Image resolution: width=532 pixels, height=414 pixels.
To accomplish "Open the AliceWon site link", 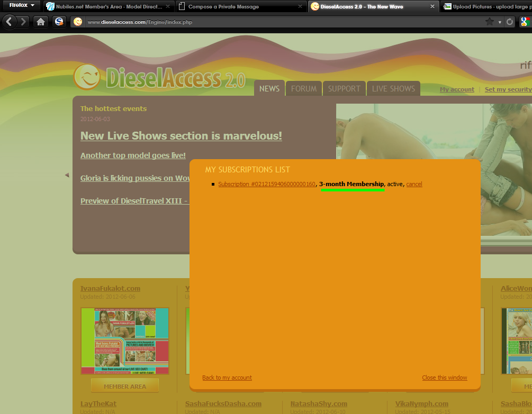I will (516, 288).
